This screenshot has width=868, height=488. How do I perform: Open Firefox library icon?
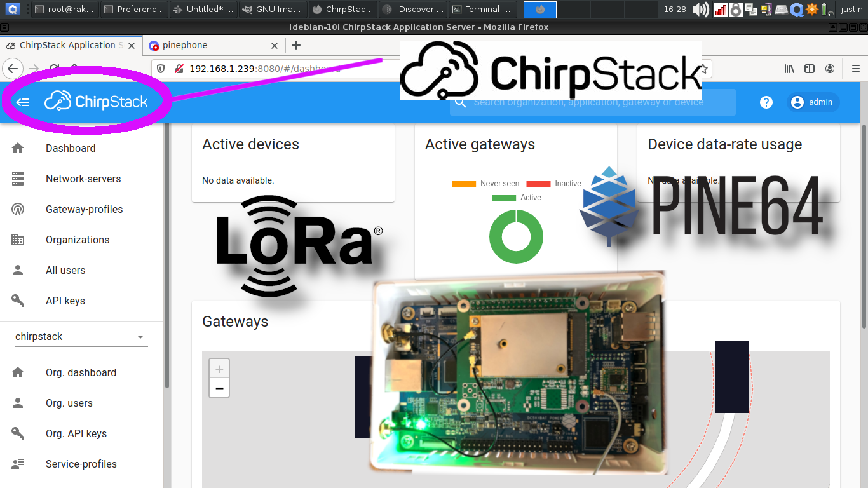coord(789,69)
